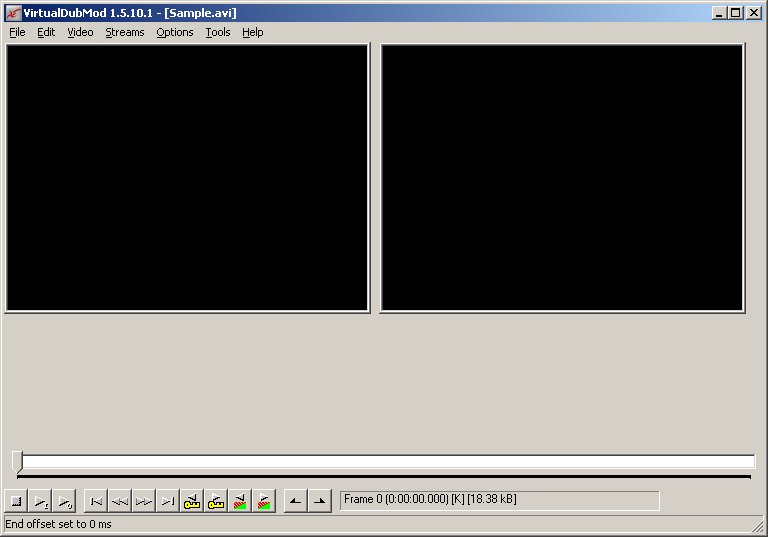Click the Frame 0 position display field

click(x=500, y=500)
